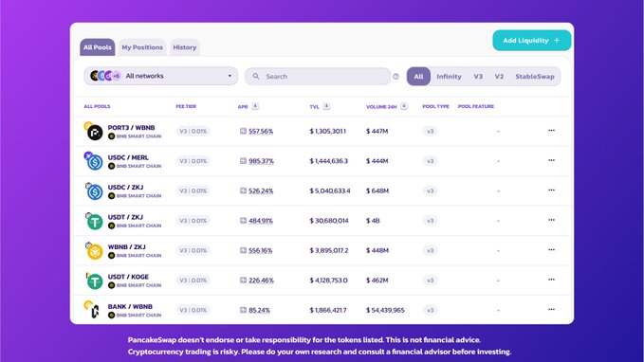
Task: Open the 85.24% APR link
Action: coord(260,310)
